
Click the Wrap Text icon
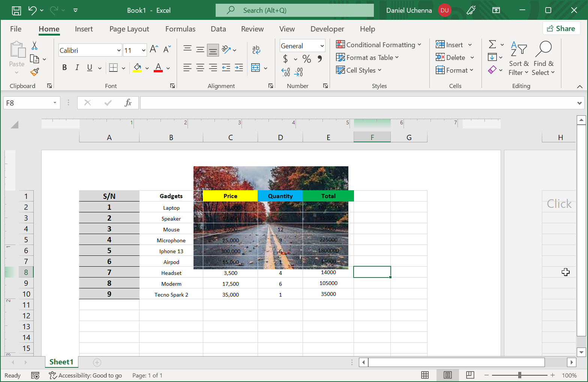click(x=256, y=49)
